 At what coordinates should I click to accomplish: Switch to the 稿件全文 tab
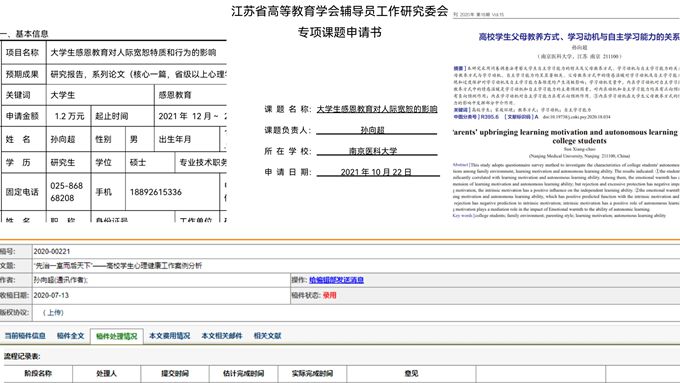(x=71, y=336)
